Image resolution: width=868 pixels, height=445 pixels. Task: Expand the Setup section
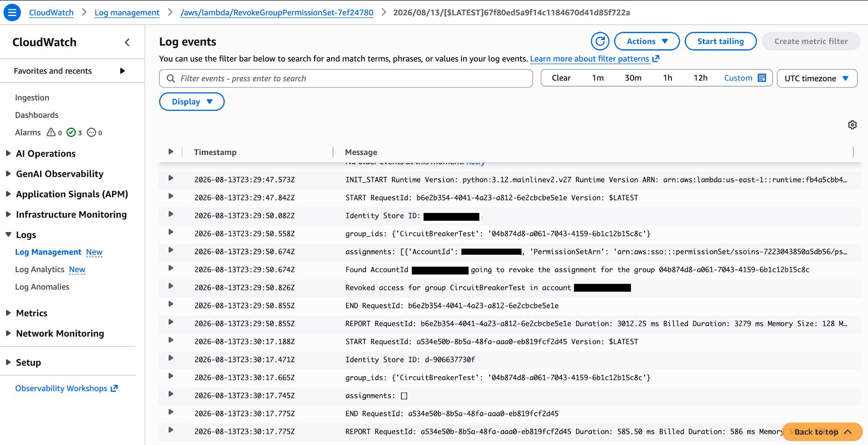click(8, 362)
